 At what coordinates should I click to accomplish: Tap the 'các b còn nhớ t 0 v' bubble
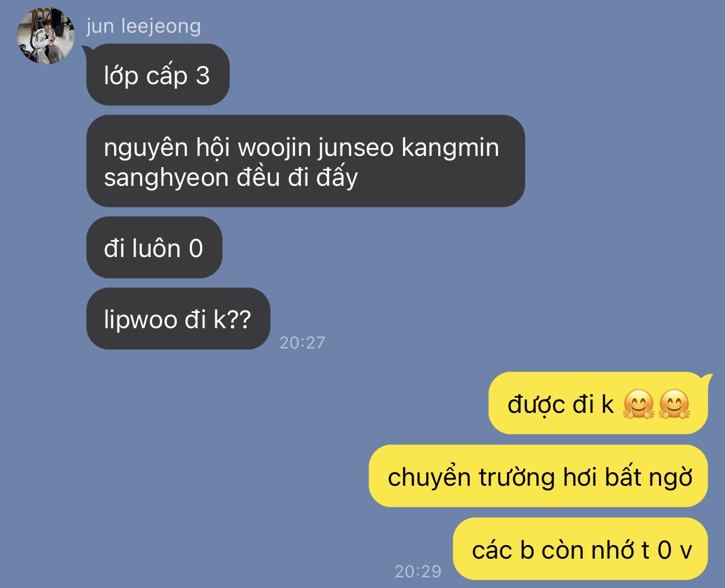[580, 549]
